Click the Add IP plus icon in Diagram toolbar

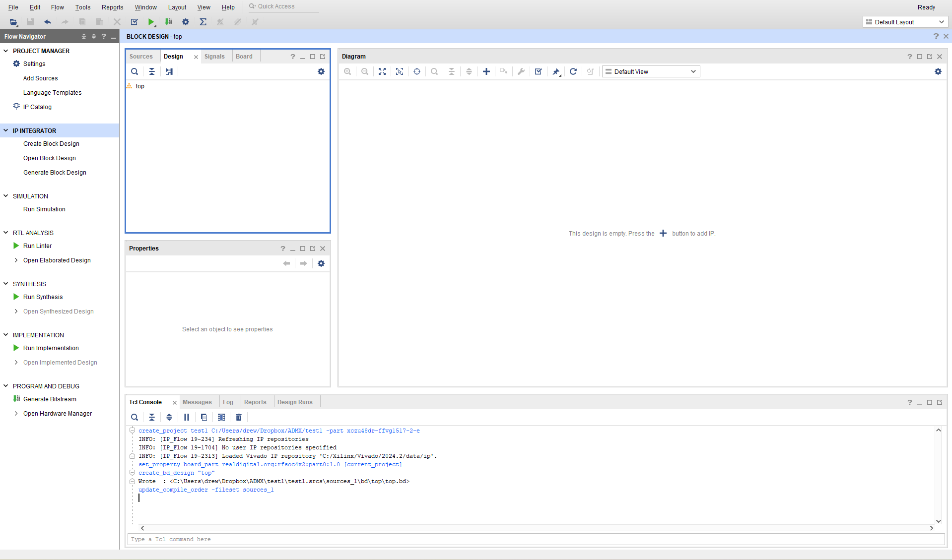[x=486, y=71]
